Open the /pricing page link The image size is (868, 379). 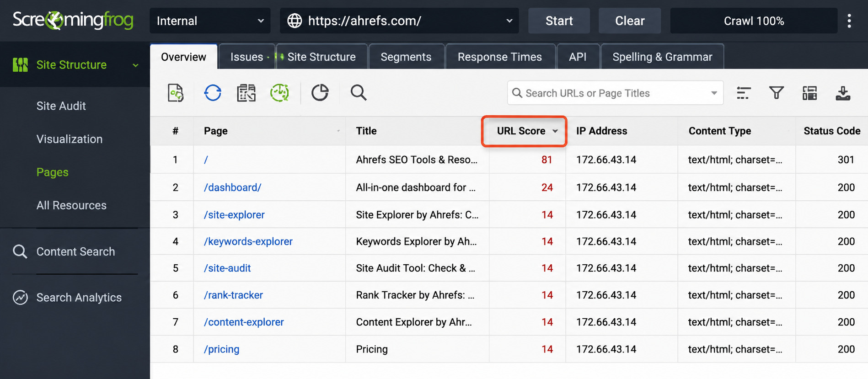[x=221, y=349]
